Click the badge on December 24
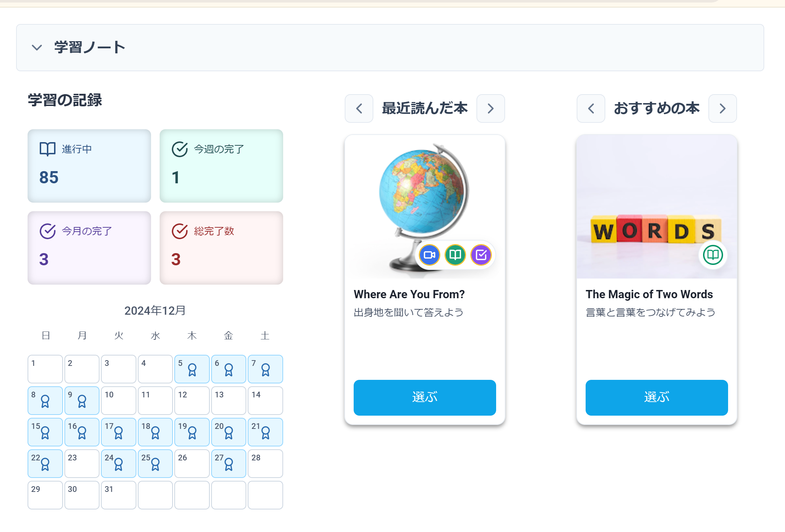 click(x=118, y=464)
